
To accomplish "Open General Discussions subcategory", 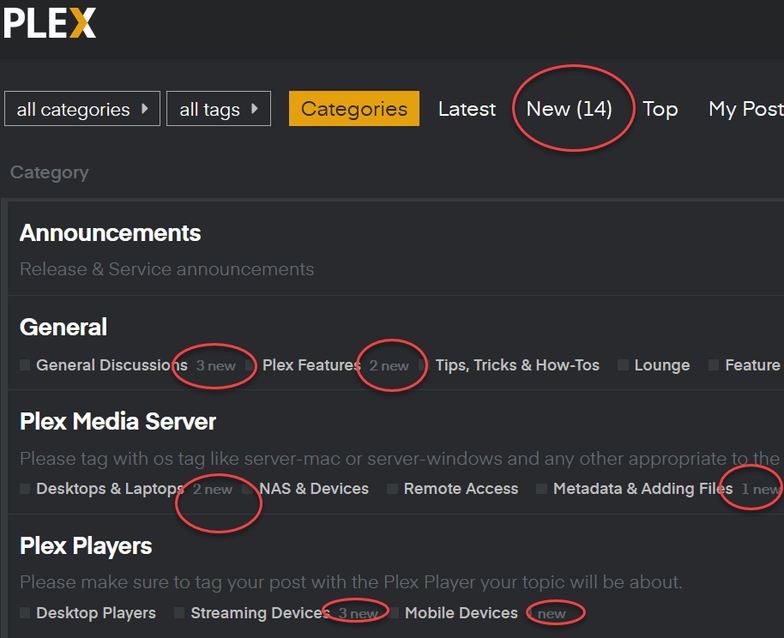I will (x=112, y=365).
